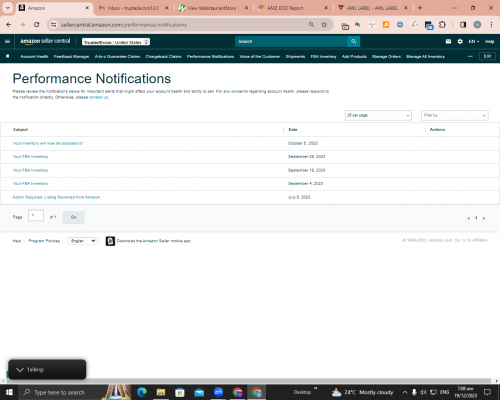Reload the page with the refresh icon
This screenshot has height=400, width=500.
click(37, 25)
